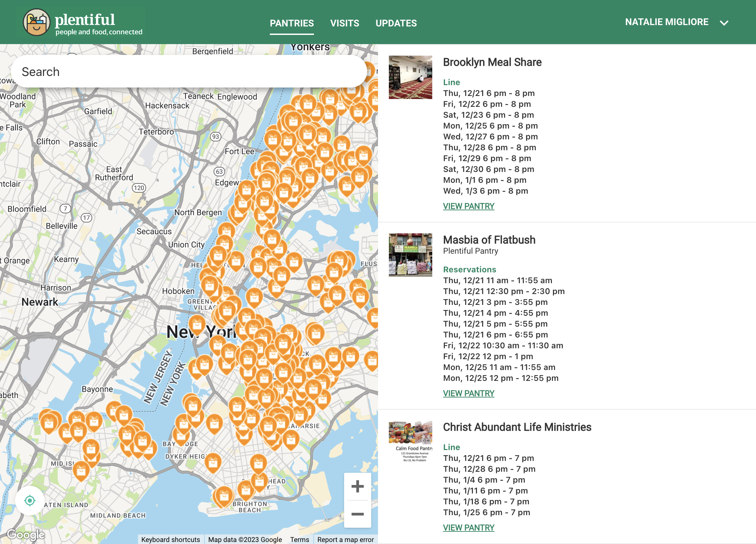Open the Visits tab
Viewport: 756px width, 544px height.
tap(344, 23)
